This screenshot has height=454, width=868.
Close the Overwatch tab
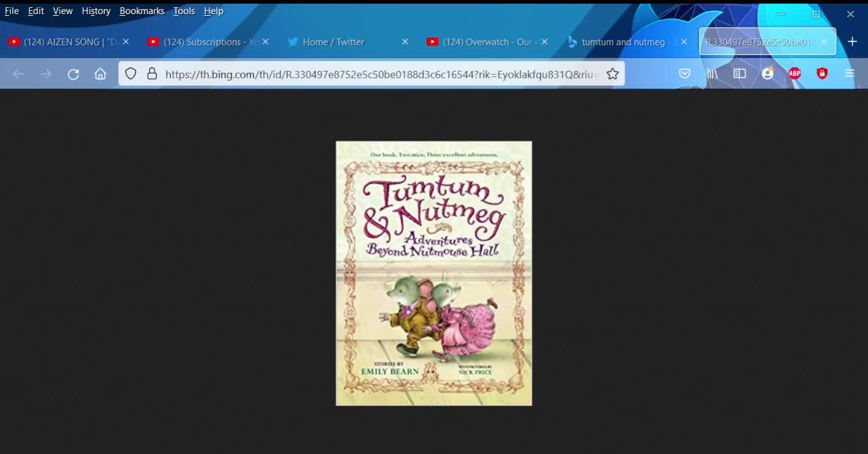[x=544, y=42]
